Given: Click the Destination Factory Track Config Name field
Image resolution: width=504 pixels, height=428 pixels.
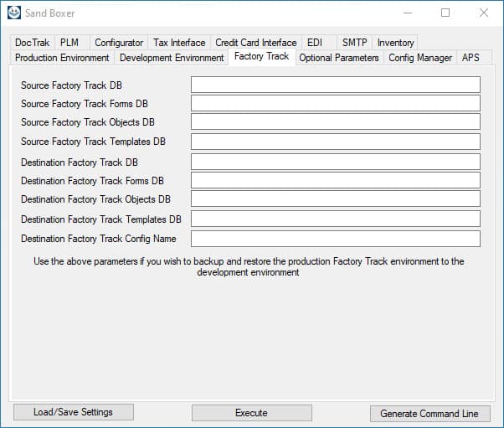Looking at the screenshot, I should (335, 239).
